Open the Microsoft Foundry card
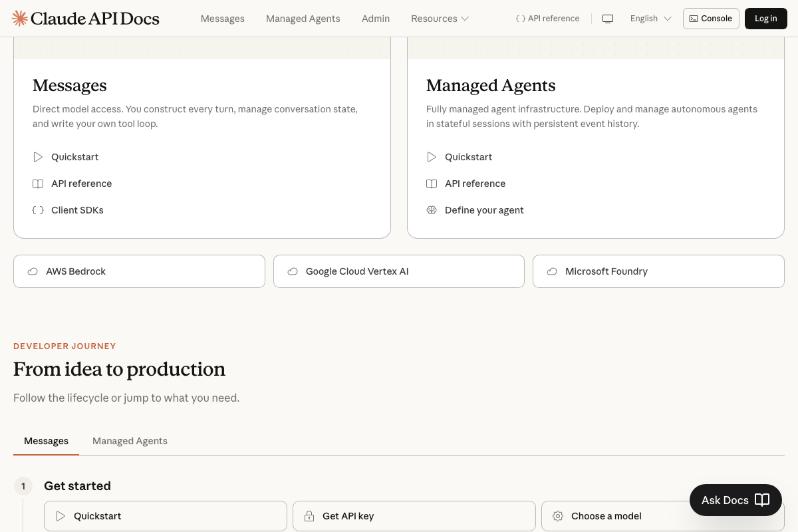 pos(658,271)
